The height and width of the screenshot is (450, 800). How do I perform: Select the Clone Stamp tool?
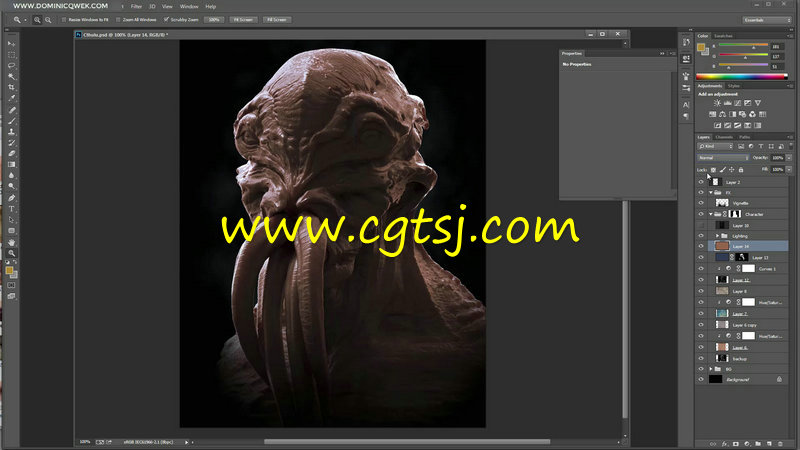[11, 132]
